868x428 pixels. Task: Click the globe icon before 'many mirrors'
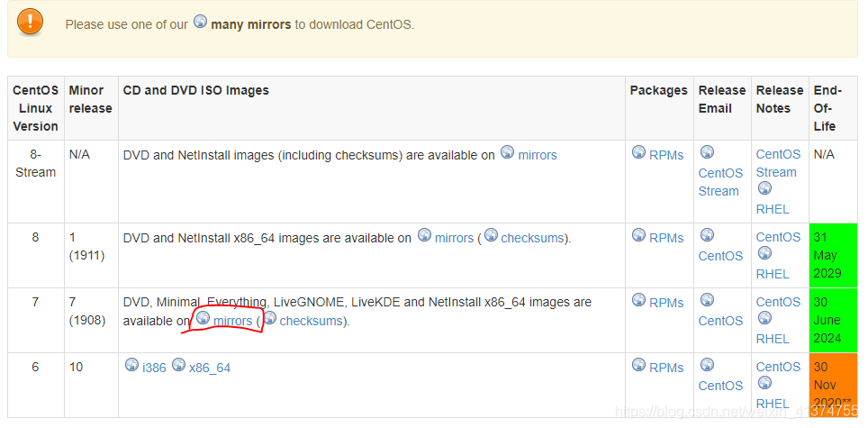(201, 22)
